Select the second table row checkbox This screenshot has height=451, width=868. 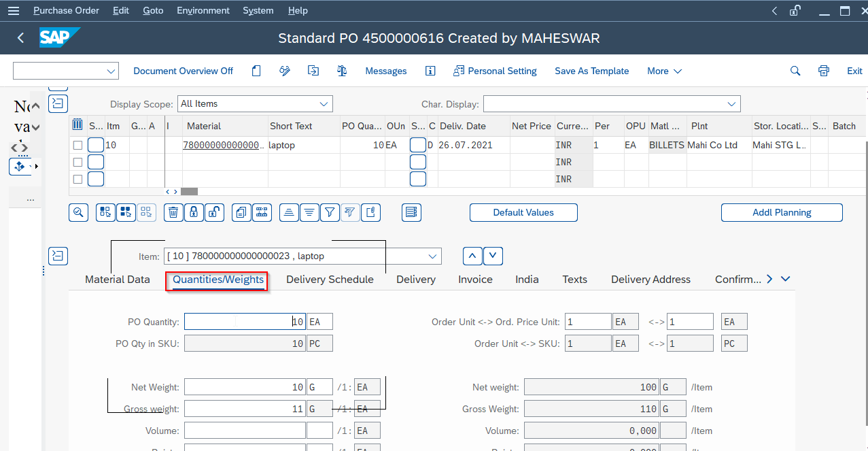pos(77,162)
